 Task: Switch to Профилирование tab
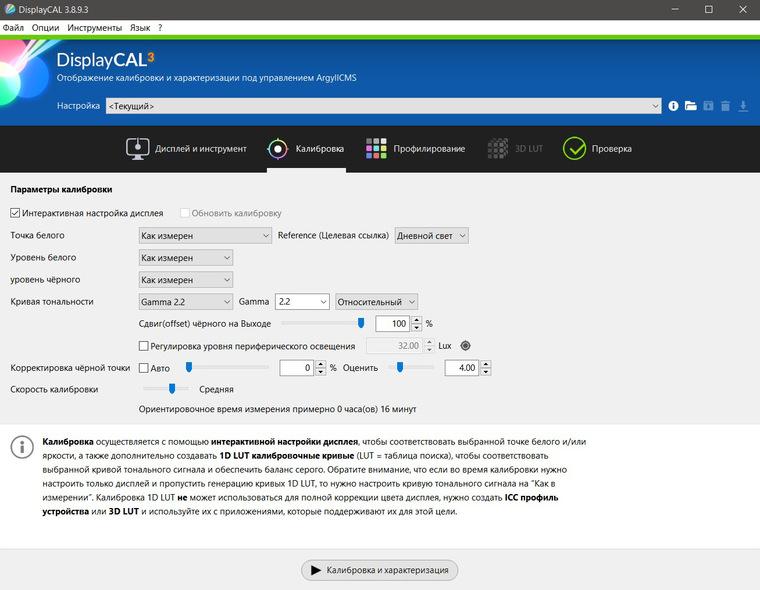coord(415,149)
